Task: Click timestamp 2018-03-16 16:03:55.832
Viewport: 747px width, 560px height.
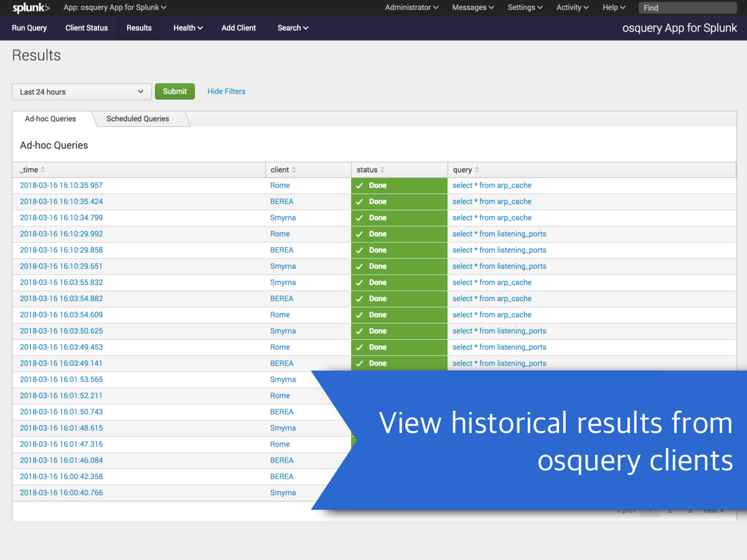Action: (62, 282)
